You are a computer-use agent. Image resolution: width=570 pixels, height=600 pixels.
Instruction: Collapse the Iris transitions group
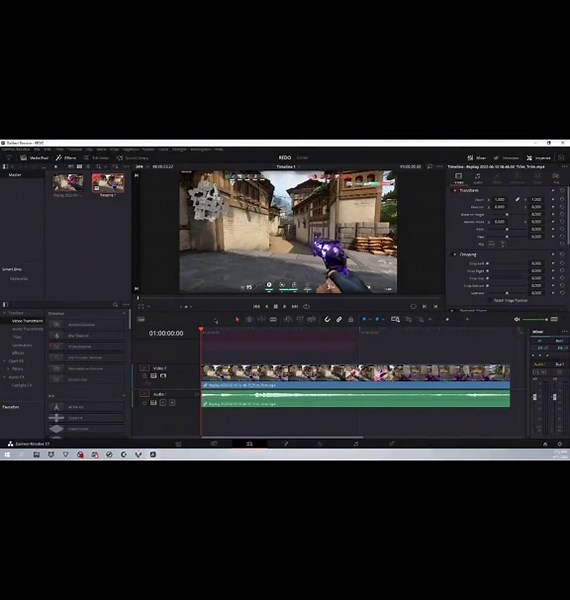click(124, 396)
